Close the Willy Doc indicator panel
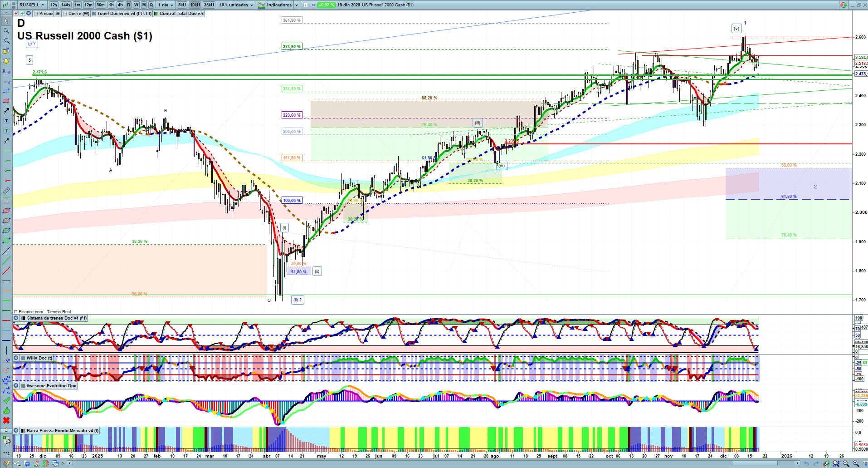Screen dimensions: 868x468 coord(16,358)
